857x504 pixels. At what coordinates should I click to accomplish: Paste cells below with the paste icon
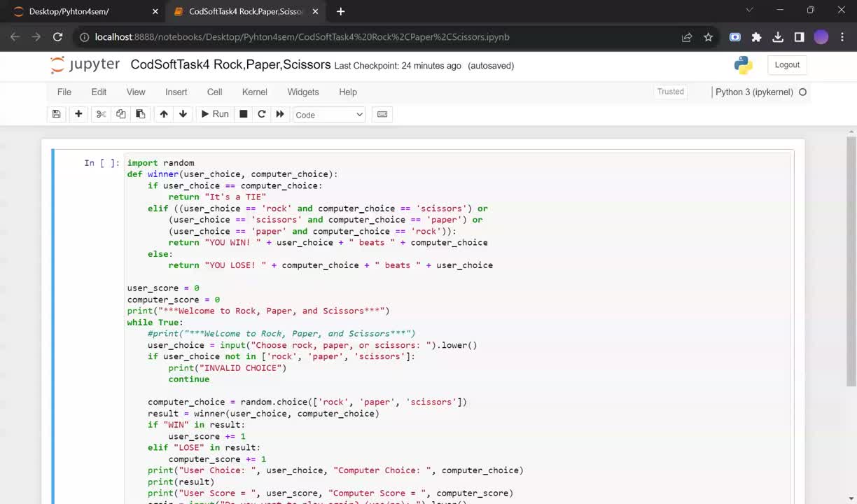coord(140,114)
